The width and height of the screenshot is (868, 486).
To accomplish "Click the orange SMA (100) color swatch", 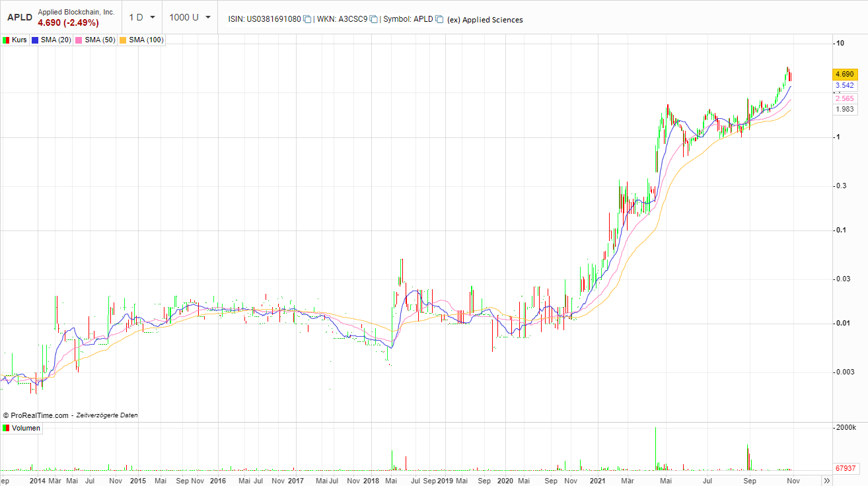I will coord(124,40).
